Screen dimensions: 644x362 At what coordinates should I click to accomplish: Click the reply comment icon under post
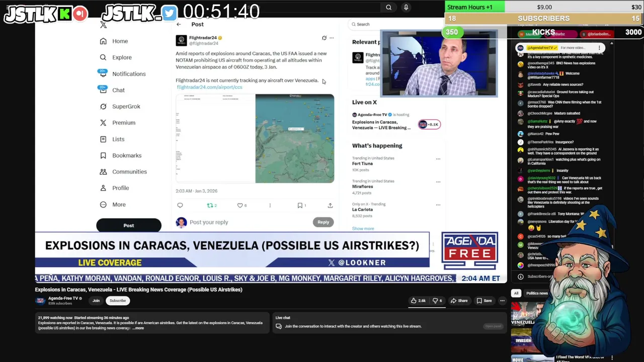tap(180, 205)
